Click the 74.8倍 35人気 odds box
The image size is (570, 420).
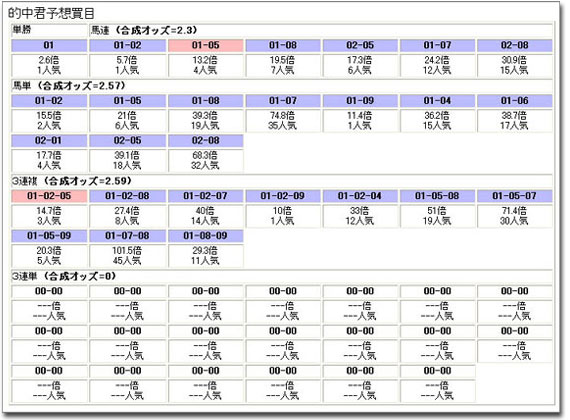point(282,121)
